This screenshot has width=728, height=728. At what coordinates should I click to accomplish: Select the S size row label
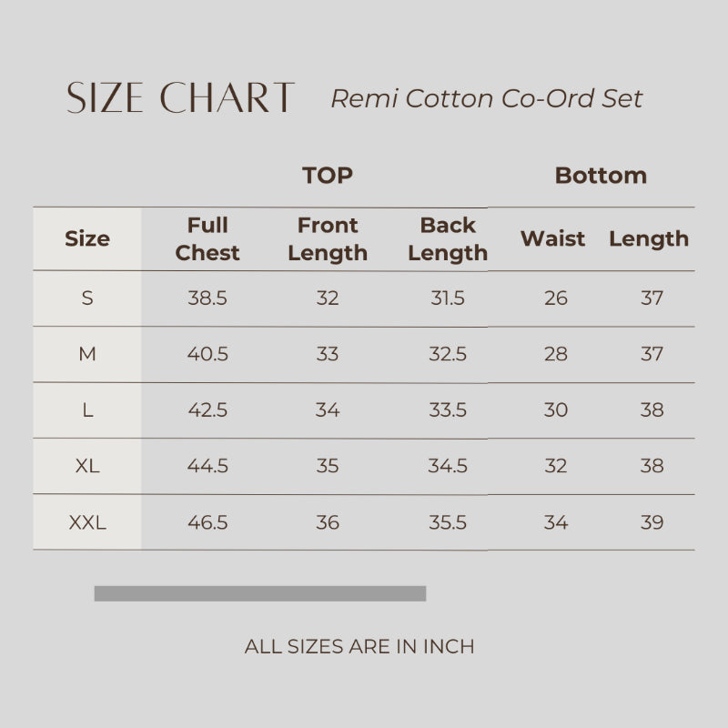(x=87, y=298)
